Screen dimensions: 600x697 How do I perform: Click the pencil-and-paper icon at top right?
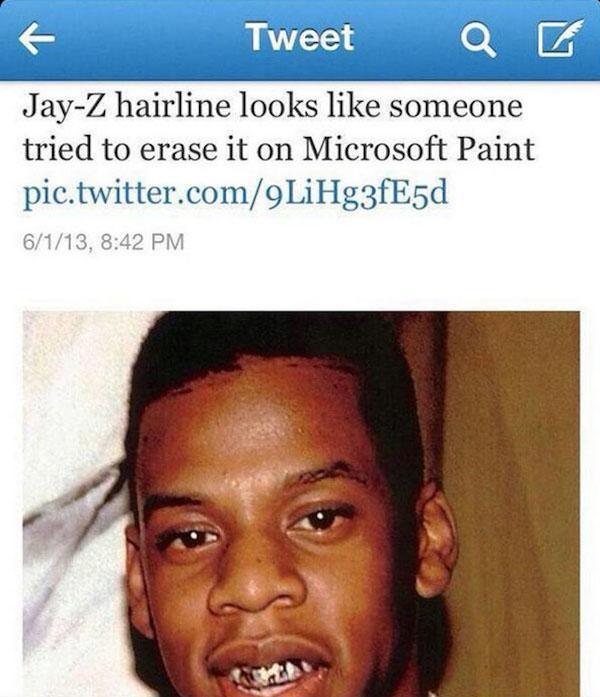[x=560, y=38]
